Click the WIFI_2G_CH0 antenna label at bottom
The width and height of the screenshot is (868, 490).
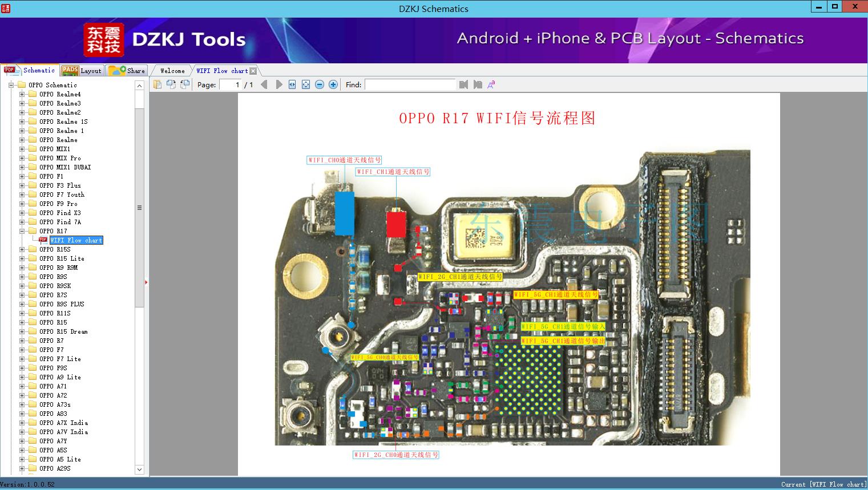click(396, 455)
